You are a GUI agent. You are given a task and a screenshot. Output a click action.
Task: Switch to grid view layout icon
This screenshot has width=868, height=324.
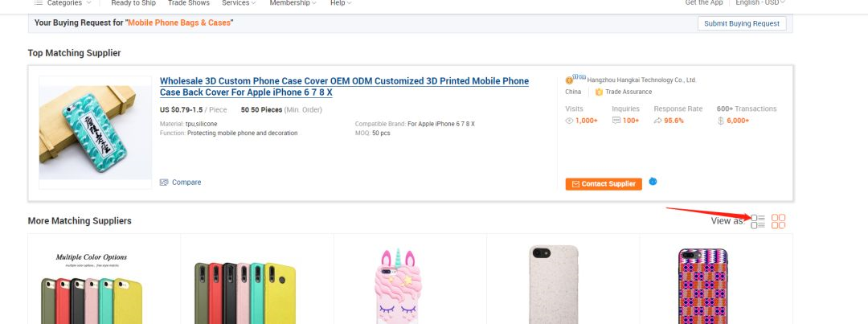tap(778, 221)
